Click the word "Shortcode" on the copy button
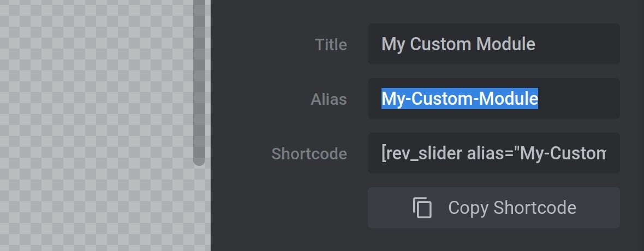 click(x=535, y=207)
